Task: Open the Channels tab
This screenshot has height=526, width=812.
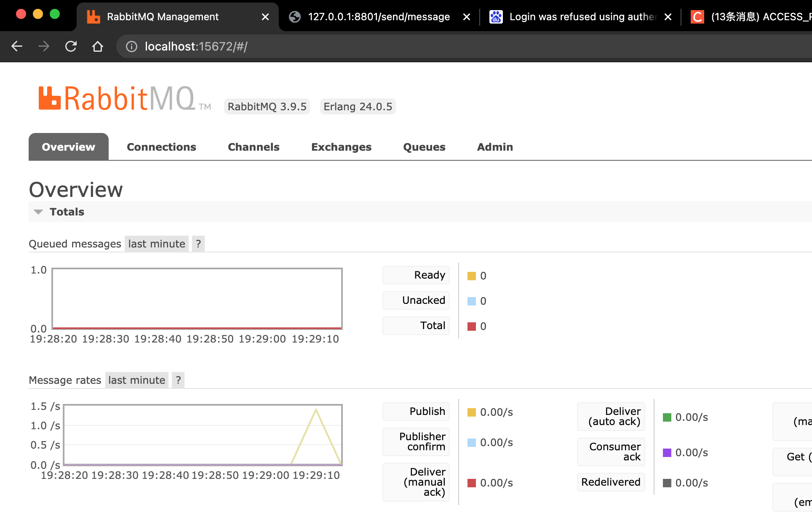Action: pos(254,147)
